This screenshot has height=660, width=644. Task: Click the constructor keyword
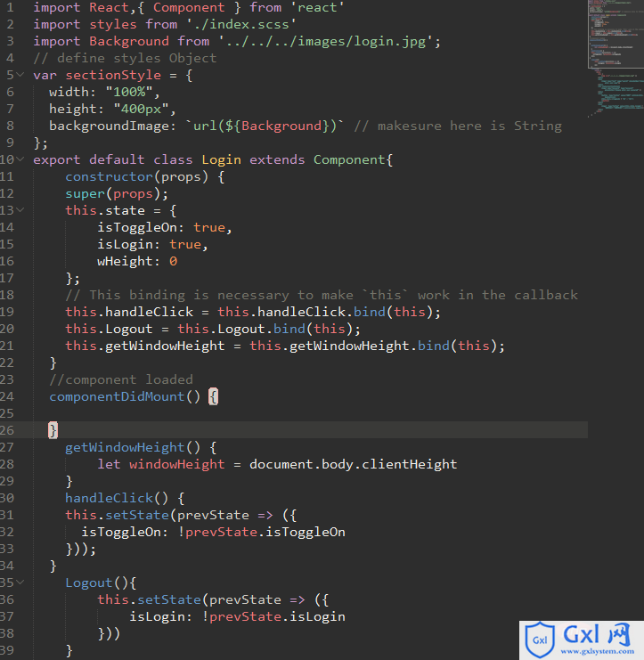point(109,176)
